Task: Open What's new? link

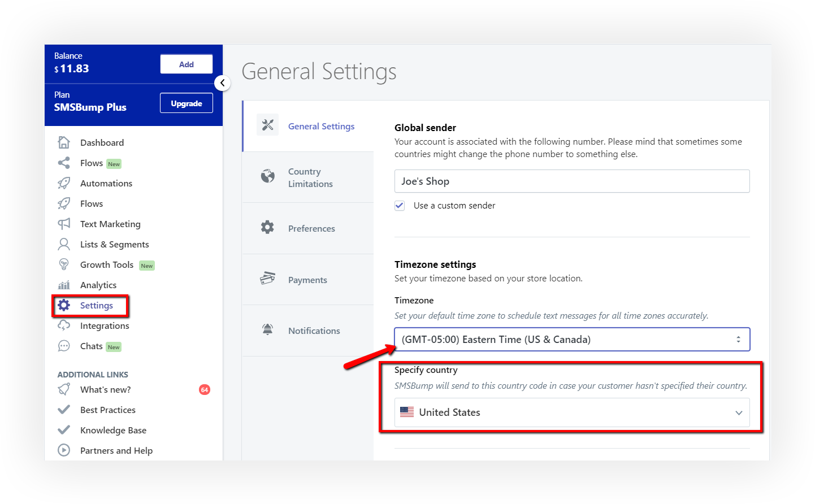Action: pyautogui.click(x=106, y=390)
